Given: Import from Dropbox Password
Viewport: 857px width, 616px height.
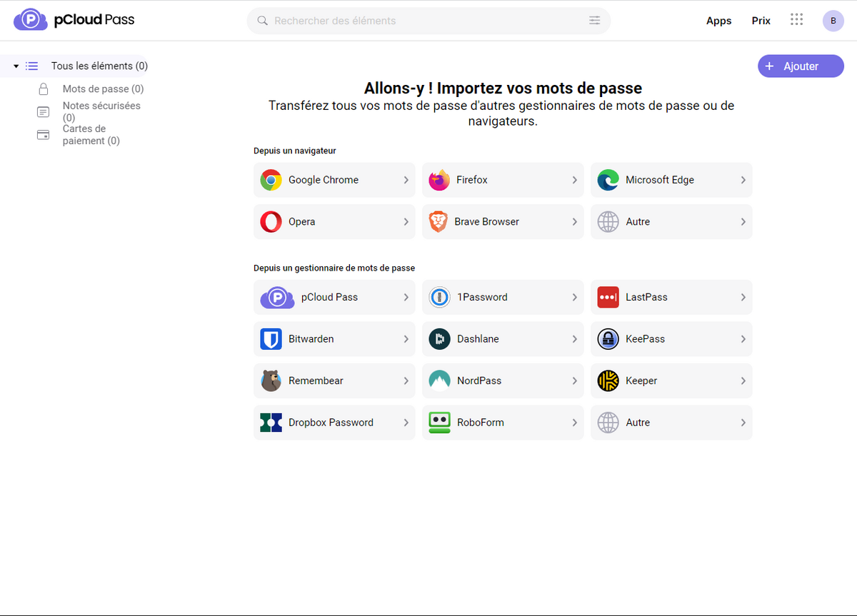Looking at the screenshot, I should (x=334, y=423).
